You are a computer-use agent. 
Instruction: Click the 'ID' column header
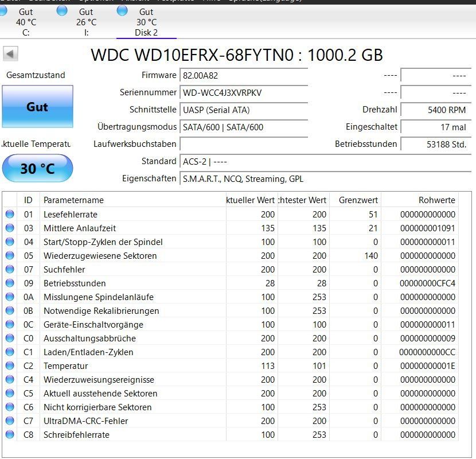click(28, 200)
